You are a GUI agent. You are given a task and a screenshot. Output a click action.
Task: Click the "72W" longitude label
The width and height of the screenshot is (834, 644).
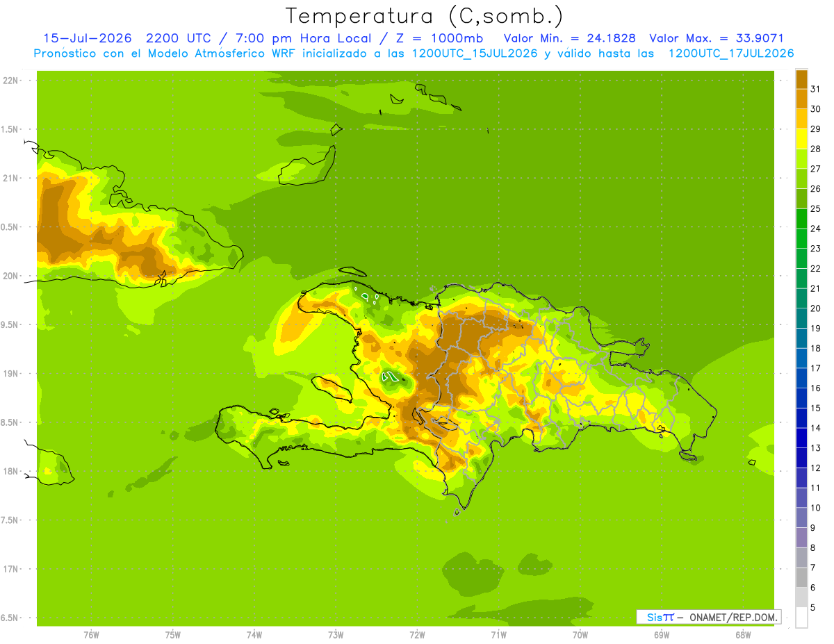click(417, 635)
